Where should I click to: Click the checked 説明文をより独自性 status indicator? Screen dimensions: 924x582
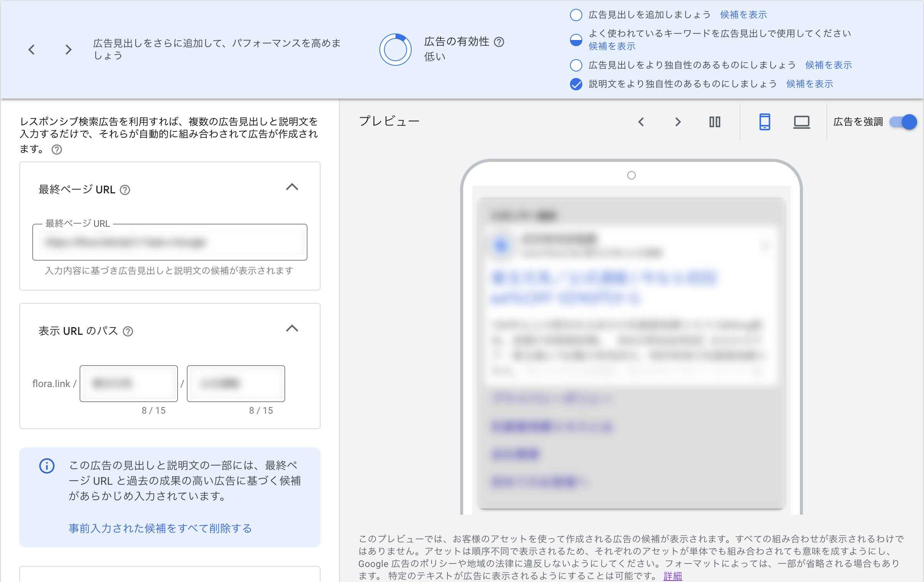[576, 84]
